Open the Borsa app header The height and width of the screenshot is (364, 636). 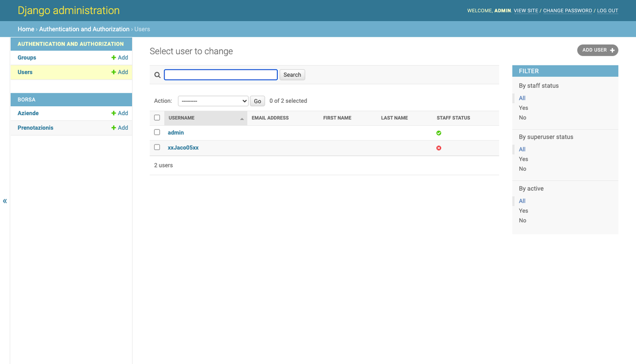point(26,99)
